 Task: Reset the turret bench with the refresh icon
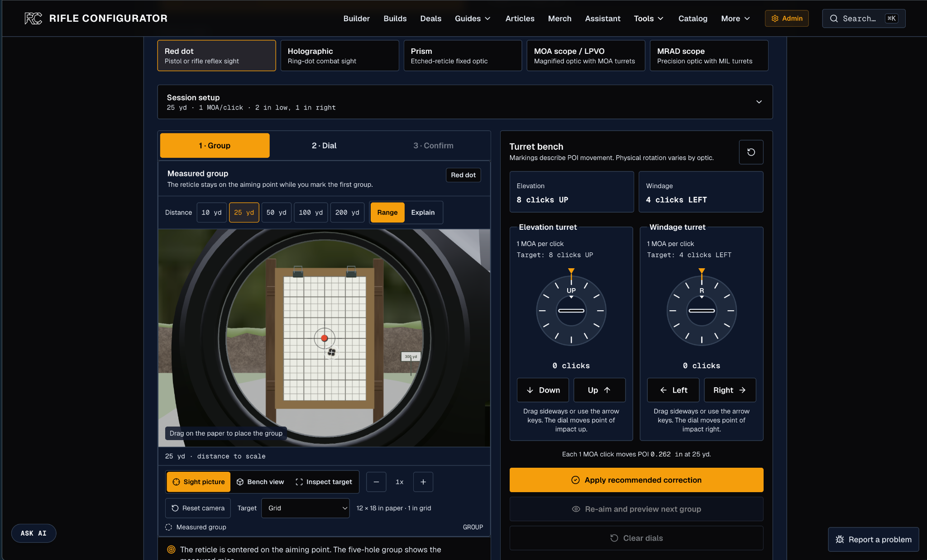click(x=751, y=152)
